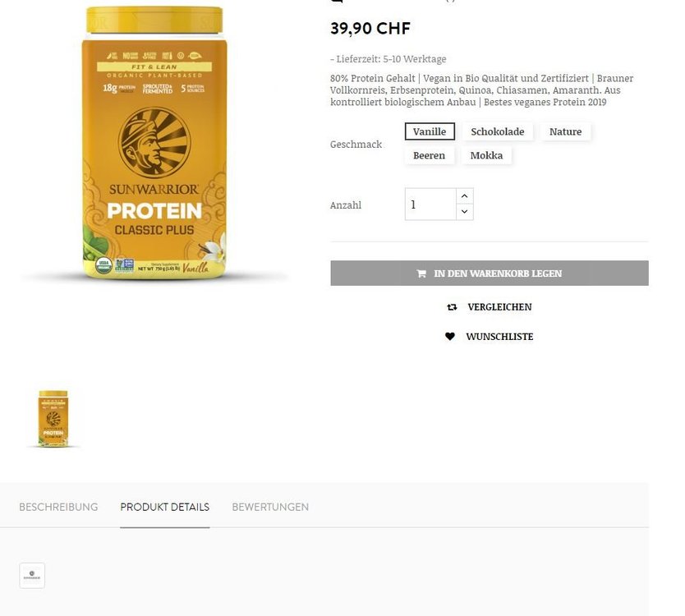685x616 pixels.
Task: Click the wishlist heart icon
Action: (449, 337)
